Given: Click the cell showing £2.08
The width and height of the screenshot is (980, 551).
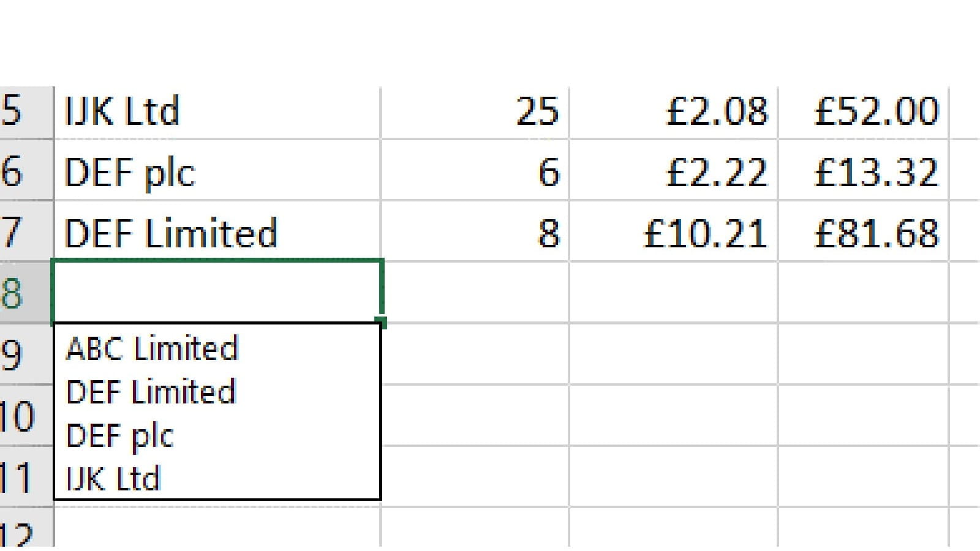Looking at the screenshot, I should tap(674, 112).
